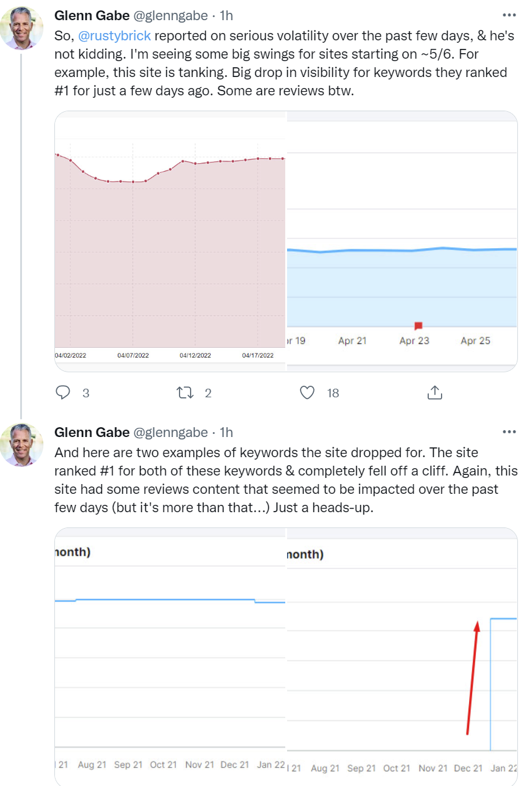
Task: Expand the three-dot menu on the top tweet
Action: [x=509, y=15]
